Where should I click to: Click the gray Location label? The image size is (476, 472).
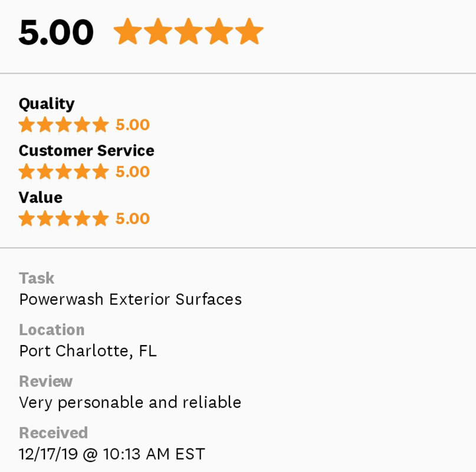52,330
